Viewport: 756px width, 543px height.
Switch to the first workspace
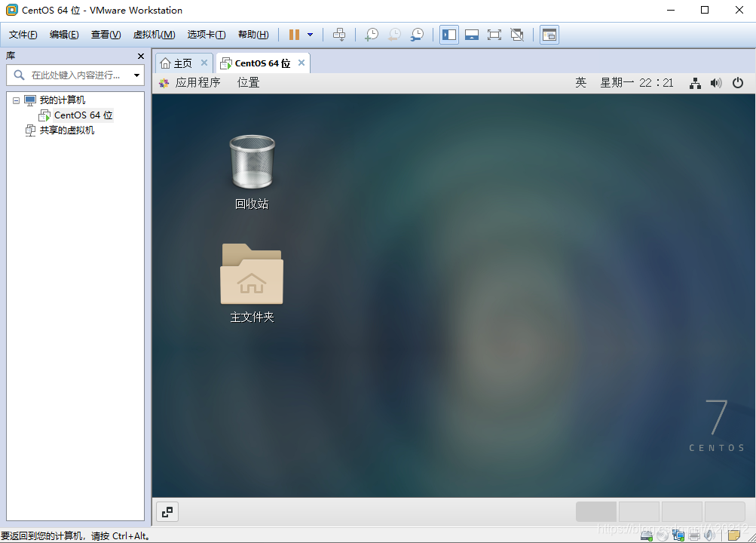(596, 511)
